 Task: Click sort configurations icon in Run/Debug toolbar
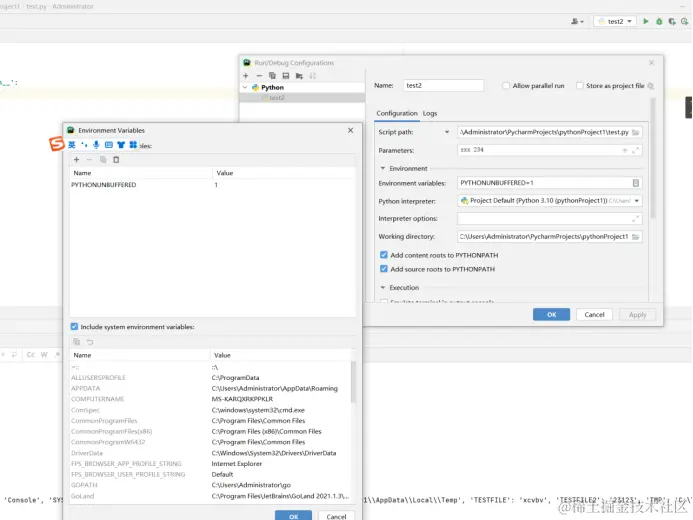pos(312,76)
